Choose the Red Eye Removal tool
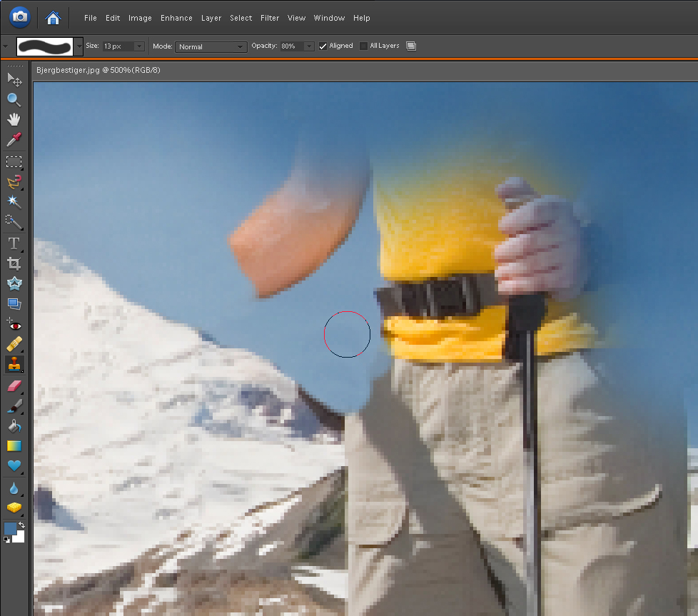 click(14, 325)
